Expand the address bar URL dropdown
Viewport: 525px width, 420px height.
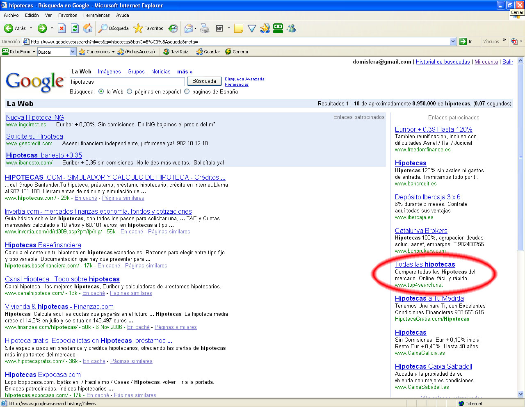[x=453, y=41]
